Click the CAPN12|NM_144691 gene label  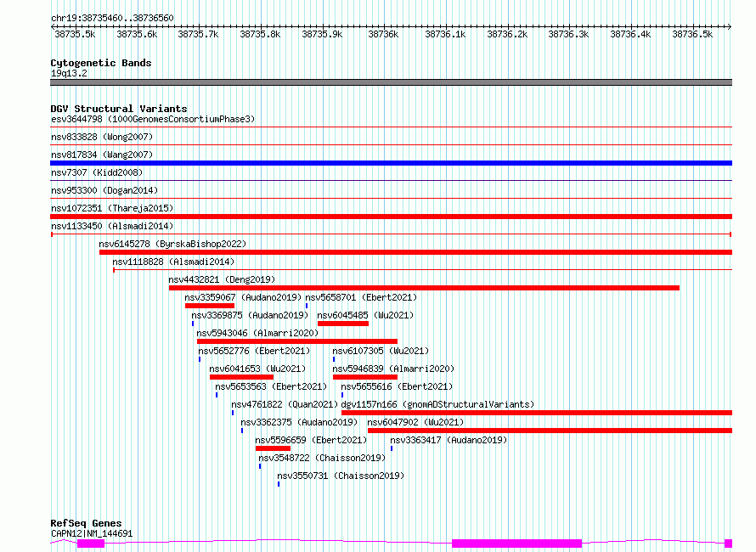tap(92, 533)
